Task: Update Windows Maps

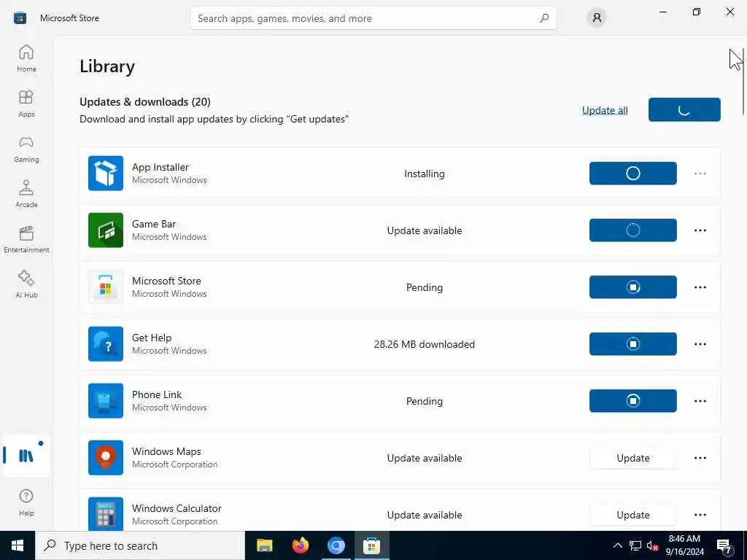Action: pyautogui.click(x=632, y=458)
